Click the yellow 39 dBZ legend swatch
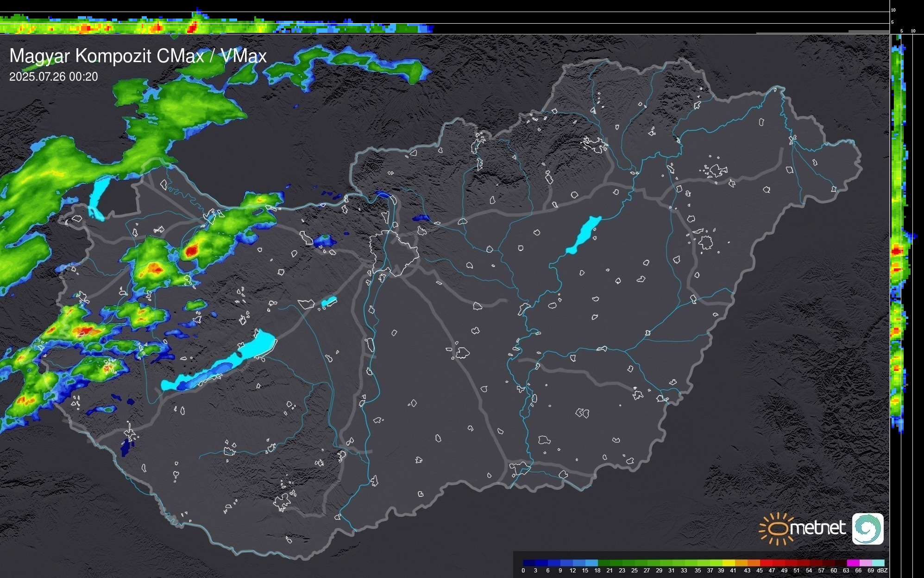 [729, 563]
